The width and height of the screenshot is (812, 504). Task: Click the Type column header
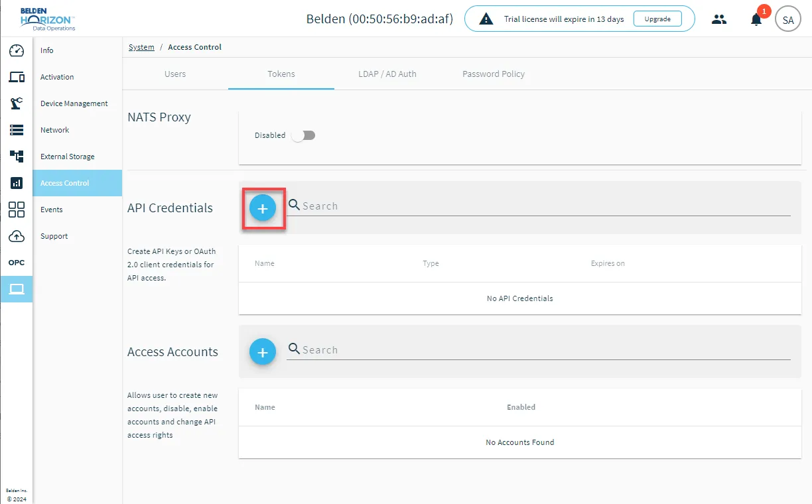point(431,263)
